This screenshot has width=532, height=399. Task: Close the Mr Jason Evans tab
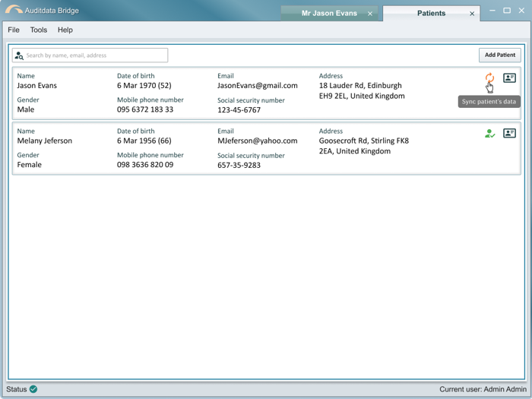pos(370,14)
